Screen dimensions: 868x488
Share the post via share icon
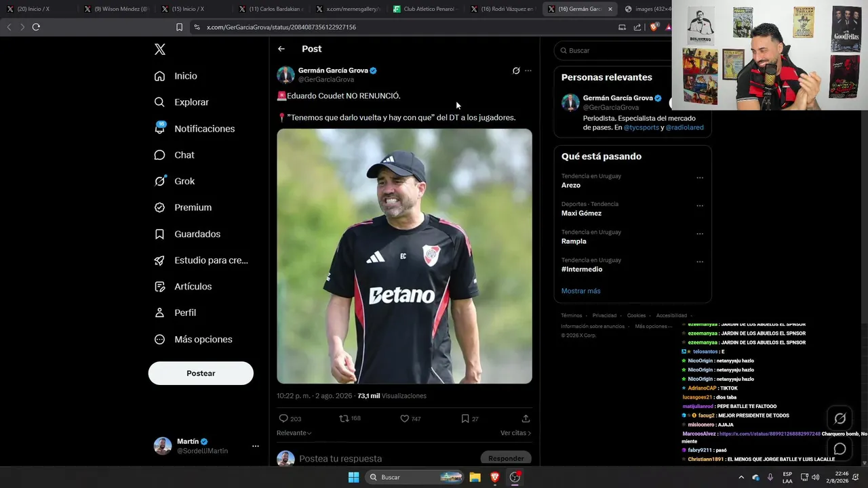point(526,419)
